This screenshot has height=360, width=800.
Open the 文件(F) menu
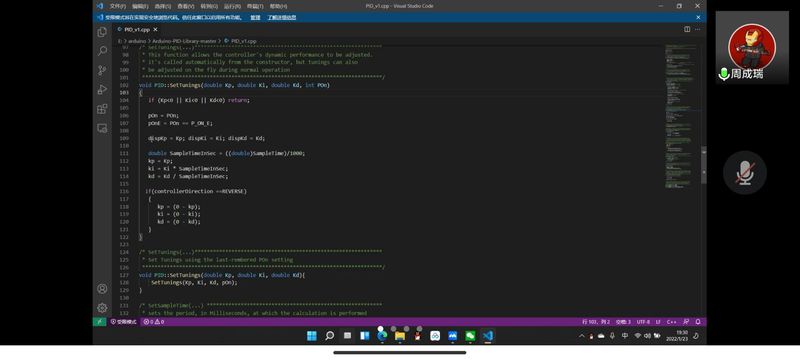(x=118, y=6)
